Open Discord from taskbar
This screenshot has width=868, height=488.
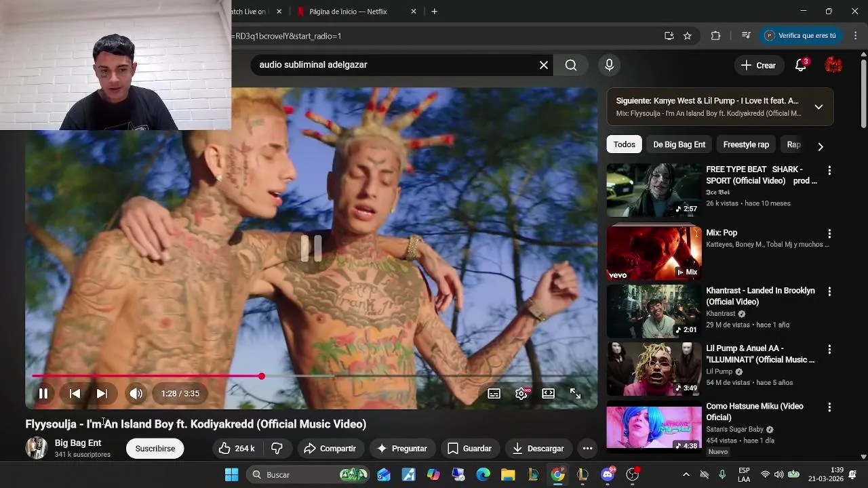pos(608,474)
